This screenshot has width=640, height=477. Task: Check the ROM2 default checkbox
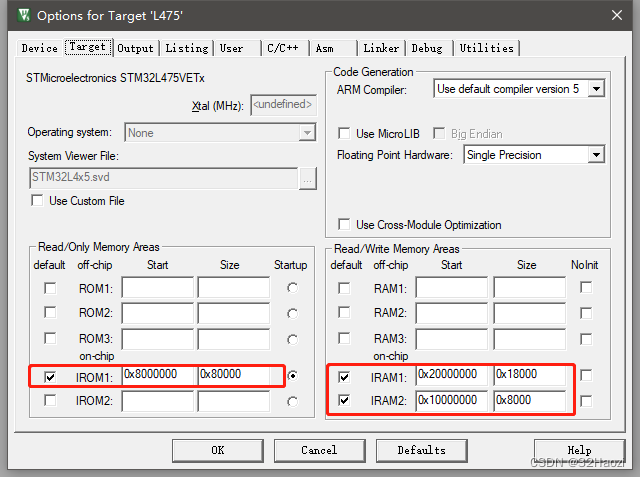pos(50,313)
